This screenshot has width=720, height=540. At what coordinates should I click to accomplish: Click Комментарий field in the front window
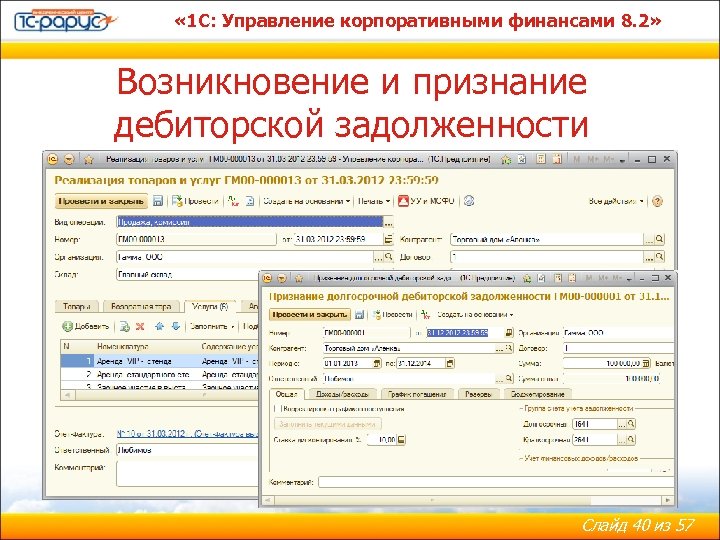tap(496, 482)
